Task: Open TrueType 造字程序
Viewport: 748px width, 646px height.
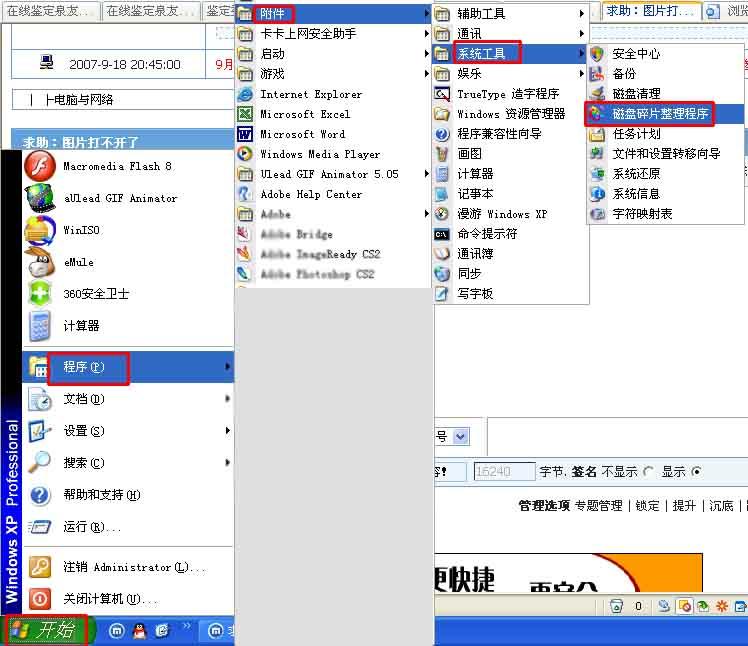Action: click(x=510, y=94)
